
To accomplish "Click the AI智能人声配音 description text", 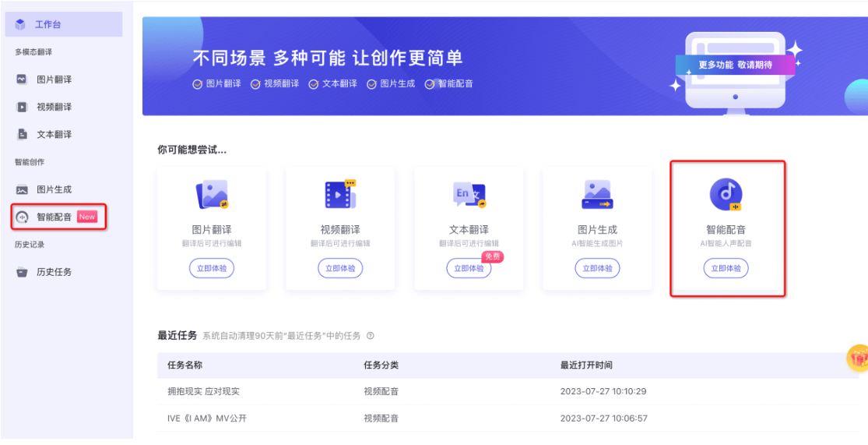I will (726, 243).
